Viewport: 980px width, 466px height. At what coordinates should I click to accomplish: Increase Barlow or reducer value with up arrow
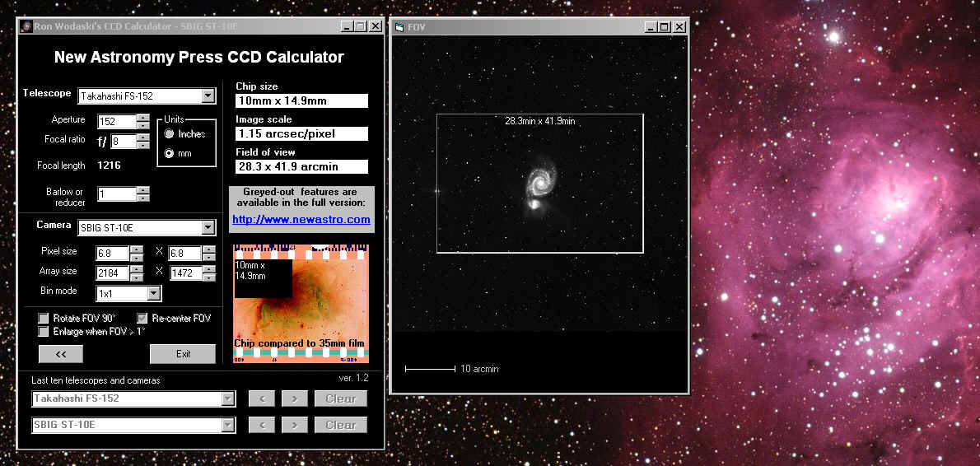[x=143, y=190]
